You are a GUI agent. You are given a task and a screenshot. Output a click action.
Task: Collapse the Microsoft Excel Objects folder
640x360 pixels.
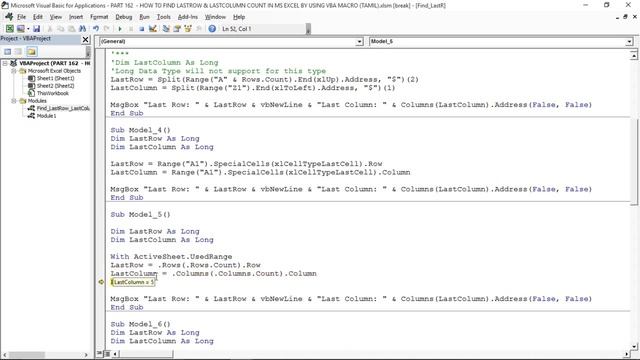click(x=13, y=71)
